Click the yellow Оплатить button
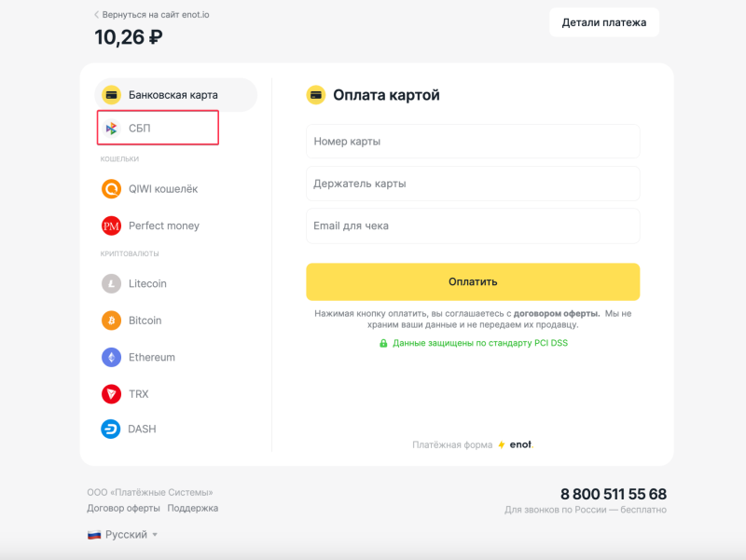746x560 pixels. [x=473, y=282]
